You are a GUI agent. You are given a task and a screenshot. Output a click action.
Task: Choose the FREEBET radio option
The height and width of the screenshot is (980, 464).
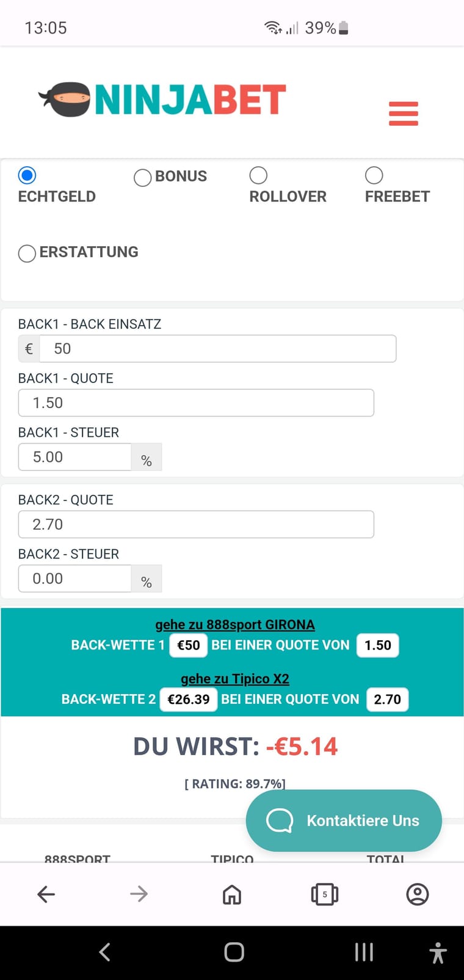(374, 175)
